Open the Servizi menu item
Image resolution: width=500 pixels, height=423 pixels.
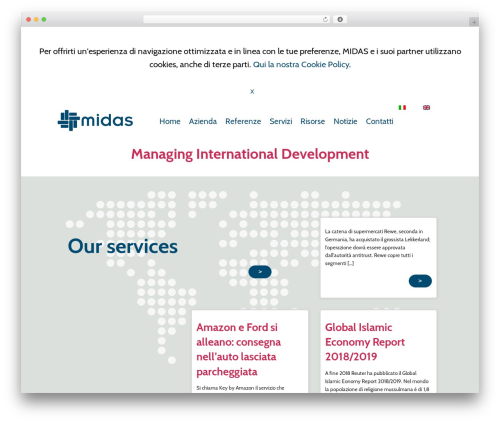pos(281,121)
